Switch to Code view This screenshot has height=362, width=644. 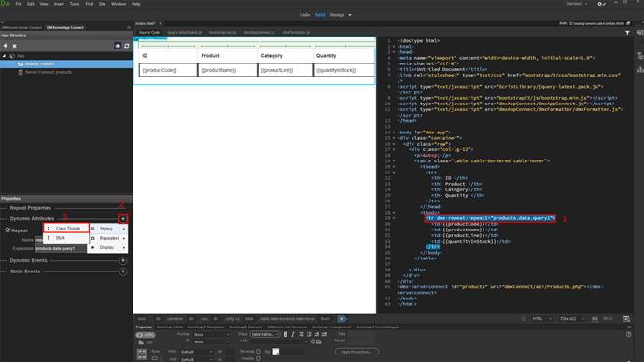(305, 15)
